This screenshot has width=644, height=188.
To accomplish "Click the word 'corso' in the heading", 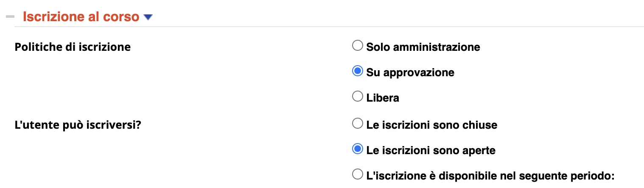I will pos(123,17).
